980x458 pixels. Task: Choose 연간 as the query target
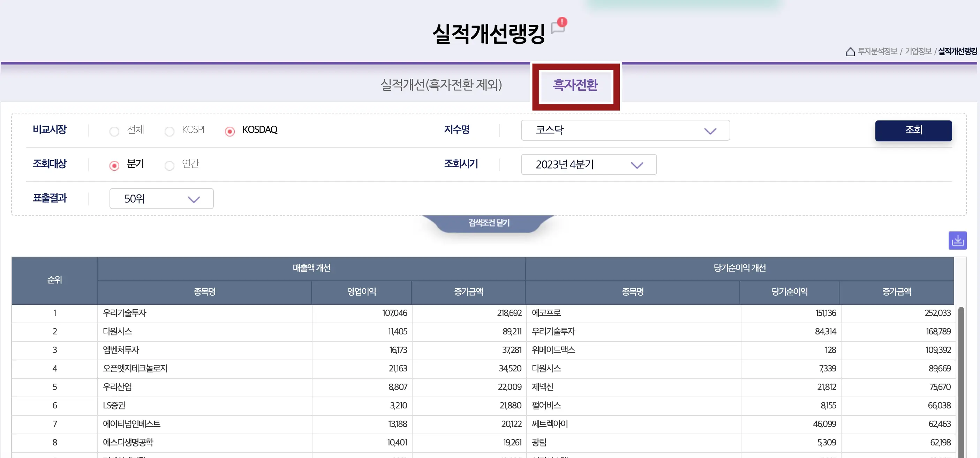coord(169,165)
